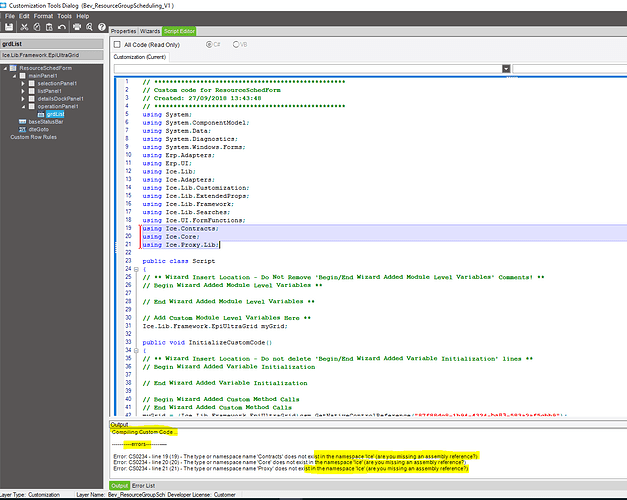Click line 21 'using Ice.Proxy.Lib;'
Screen dimensions: 627x500
[x=181, y=244]
